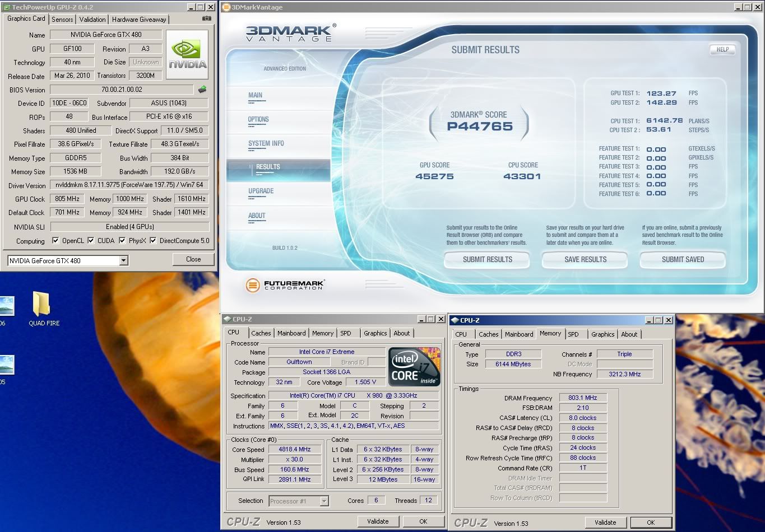Image resolution: width=765 pixels, height=532 pixels.
Task: Click the Specification field i7 X 980
Action: tap(354, 396)
